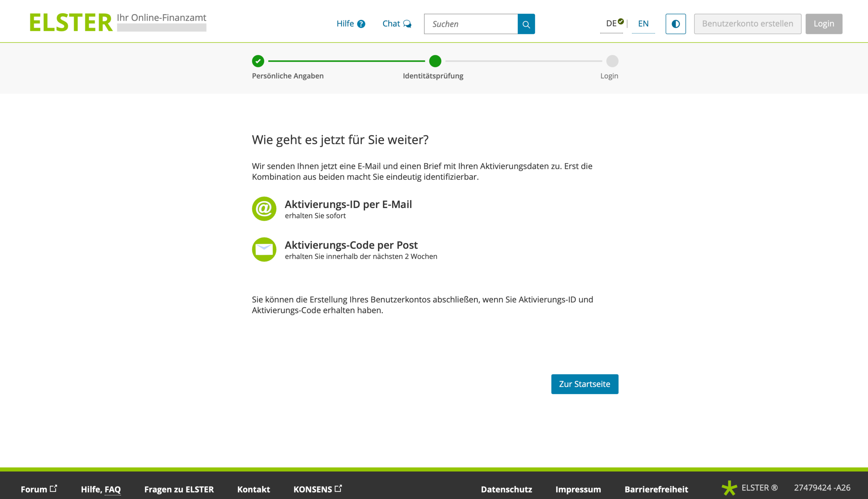The height and width of the screenshot is (499, 868).
Task: Focus the Suchen search field
Action: (x=471, y=24)
